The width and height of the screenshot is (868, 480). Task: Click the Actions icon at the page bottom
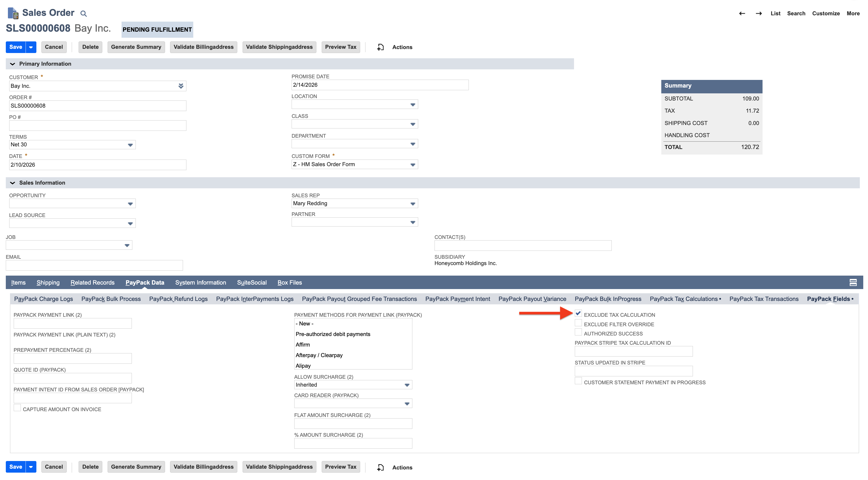point(380,467)
